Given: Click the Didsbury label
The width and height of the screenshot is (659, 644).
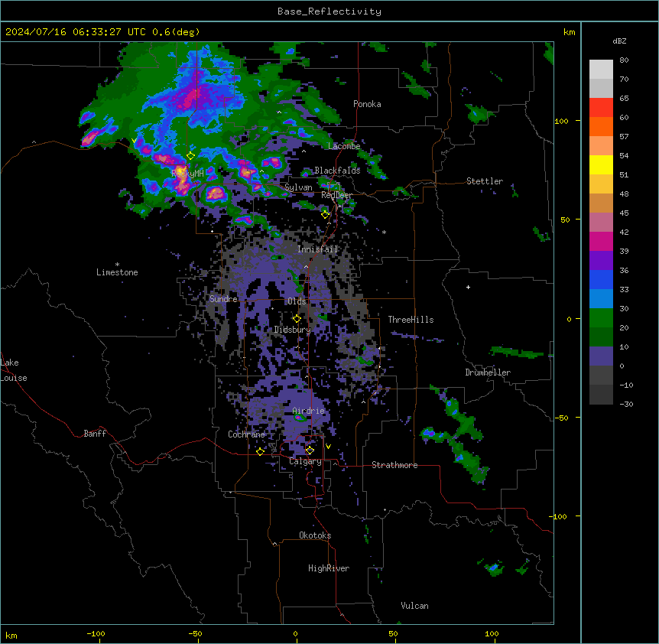Looking at the screenshot, I should coord(293,330).
